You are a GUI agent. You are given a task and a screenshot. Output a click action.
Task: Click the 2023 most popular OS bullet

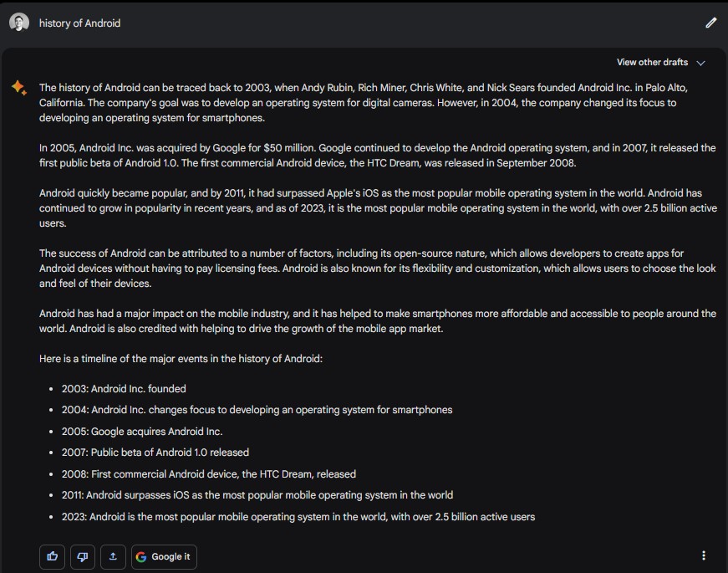pyautogui.click(x=298, y=517)
